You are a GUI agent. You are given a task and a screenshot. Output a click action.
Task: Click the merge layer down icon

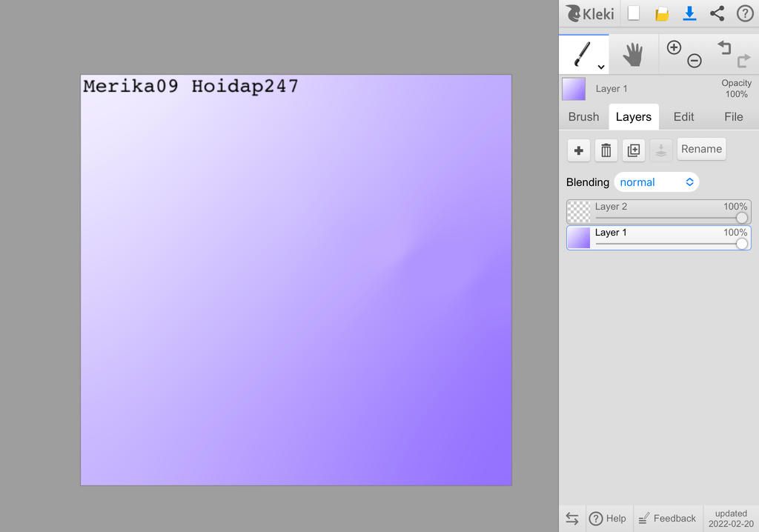click(660, 150)
